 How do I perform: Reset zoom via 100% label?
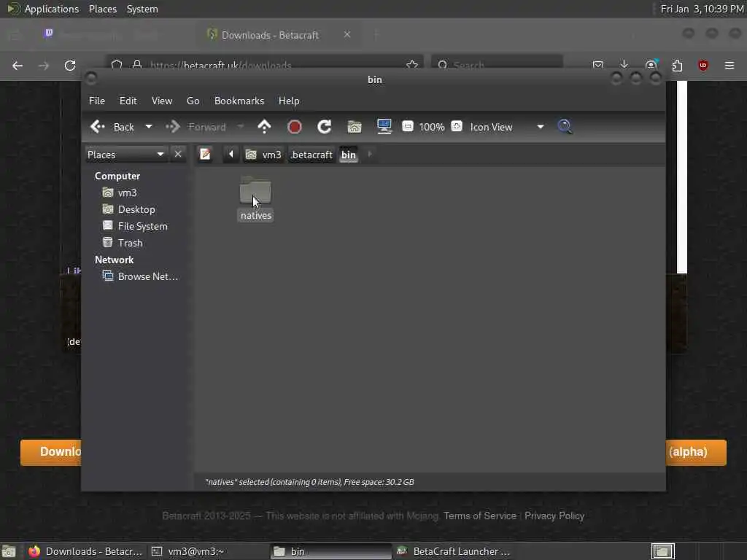(x=432, y=127)
